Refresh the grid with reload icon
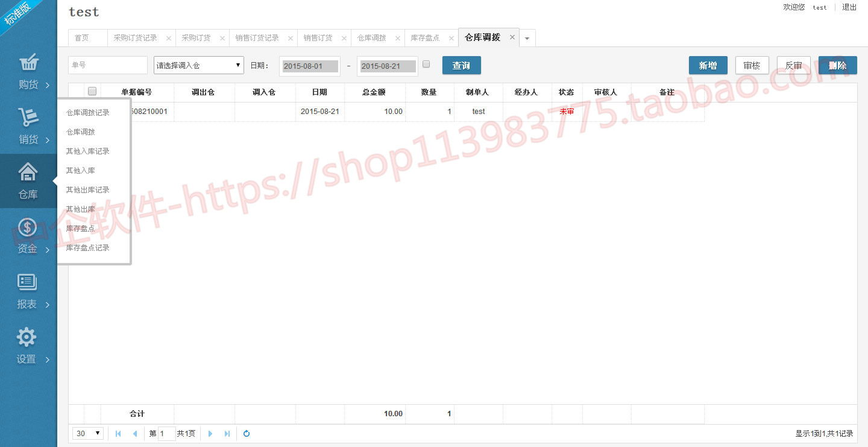Viewport: 868px width, 447px height. 247,434
